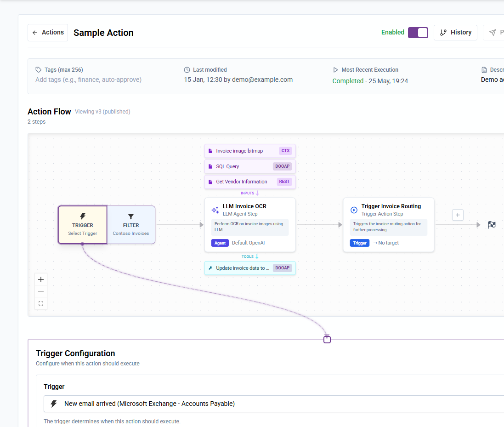
Task: Click the file icon on Get Vendor Information
Action: pyautogui.click(x=210, y=182)
